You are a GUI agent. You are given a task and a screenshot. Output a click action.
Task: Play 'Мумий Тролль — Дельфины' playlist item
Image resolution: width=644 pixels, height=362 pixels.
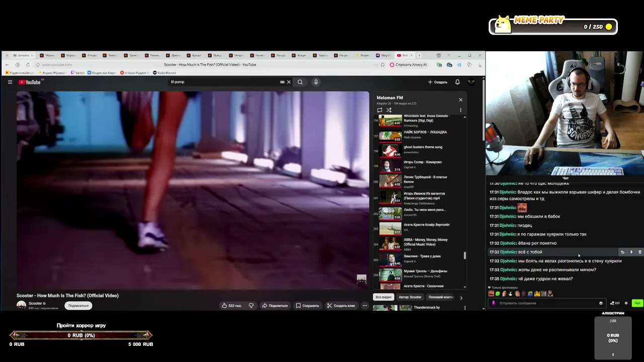tap(418, 274)
